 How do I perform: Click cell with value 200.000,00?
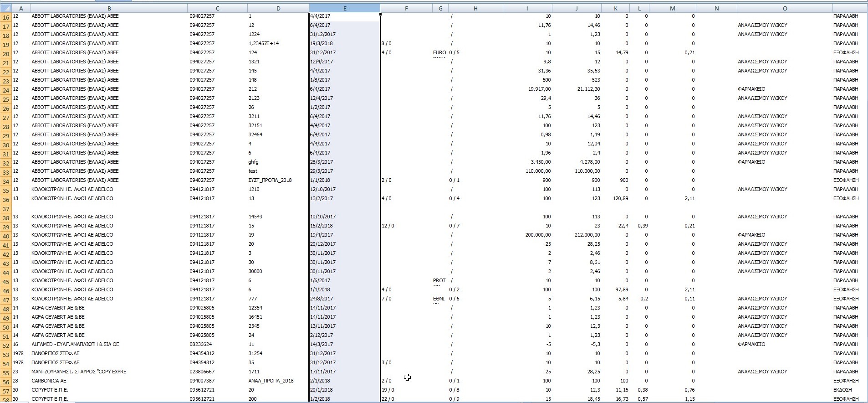527,235
